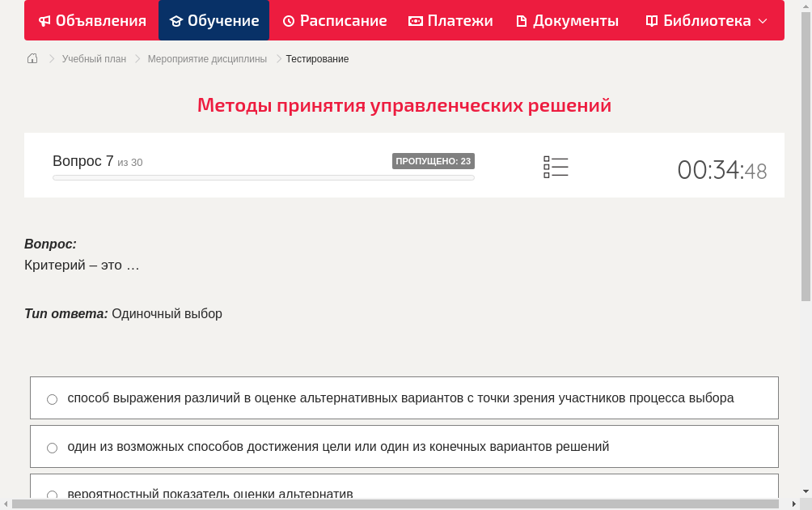Open the question list navigator icon
Screen dimensions: 812x510
pyautogui.click(x=556, y=166)
